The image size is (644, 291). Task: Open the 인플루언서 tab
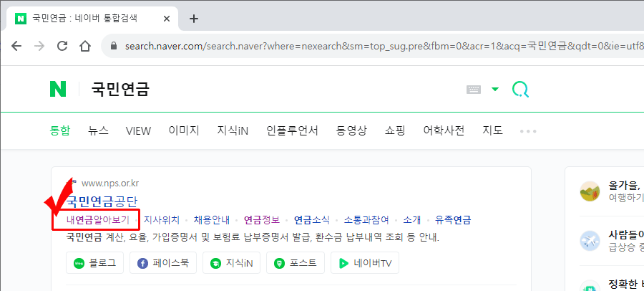[x=292, y=131]
